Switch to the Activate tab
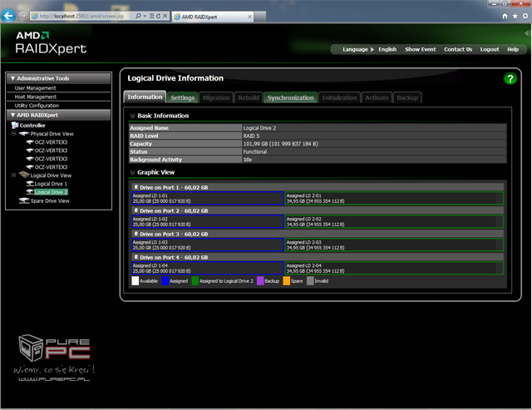Screen dimensions: 532x410 pyautogui.click(x=377, y=98)
